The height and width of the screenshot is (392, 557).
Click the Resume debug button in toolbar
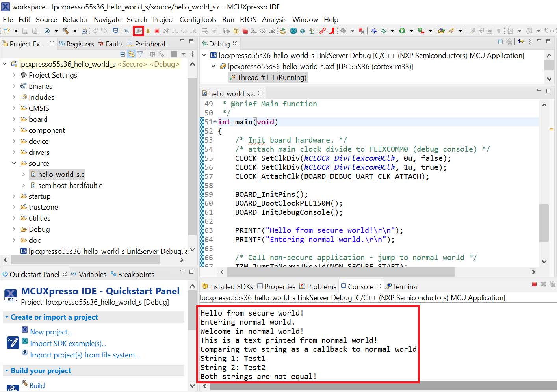[x=138, y=31]
